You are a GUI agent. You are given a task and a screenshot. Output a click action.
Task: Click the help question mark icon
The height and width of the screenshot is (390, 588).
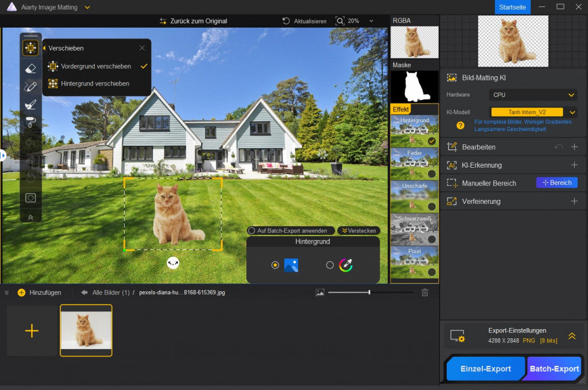(461, 125)
